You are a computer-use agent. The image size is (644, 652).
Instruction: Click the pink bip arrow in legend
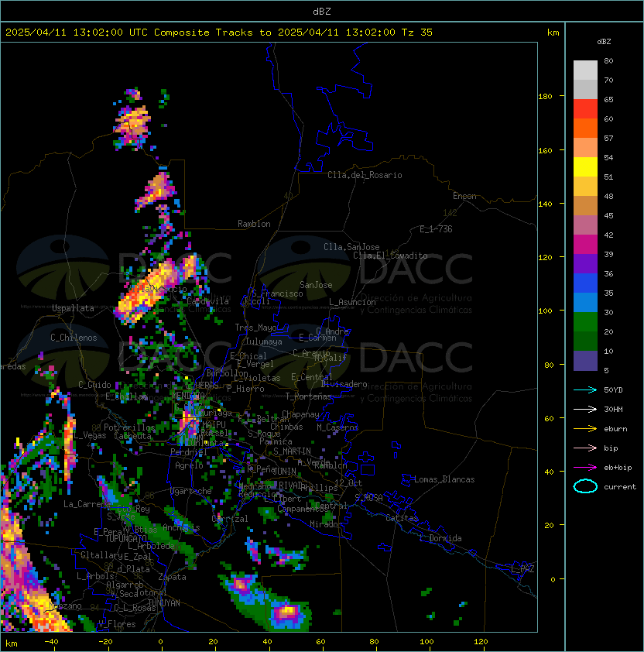click(x=585, y=448)
